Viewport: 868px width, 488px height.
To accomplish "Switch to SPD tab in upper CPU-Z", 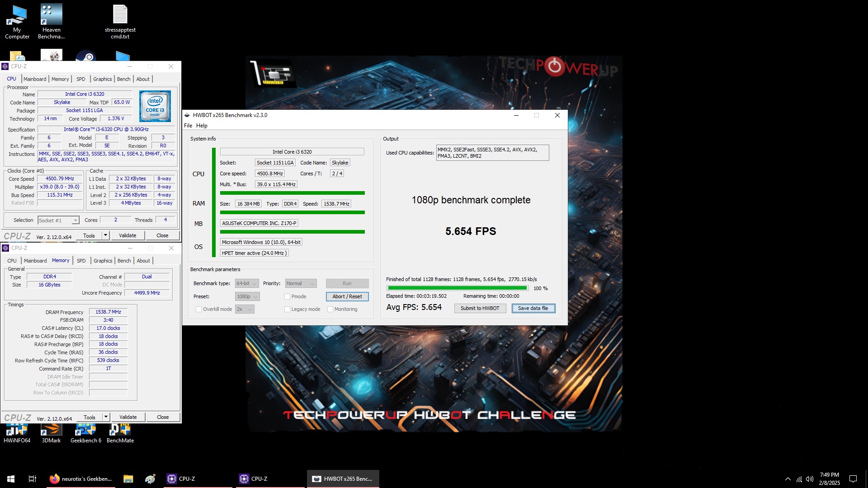I will coord(81,79).
